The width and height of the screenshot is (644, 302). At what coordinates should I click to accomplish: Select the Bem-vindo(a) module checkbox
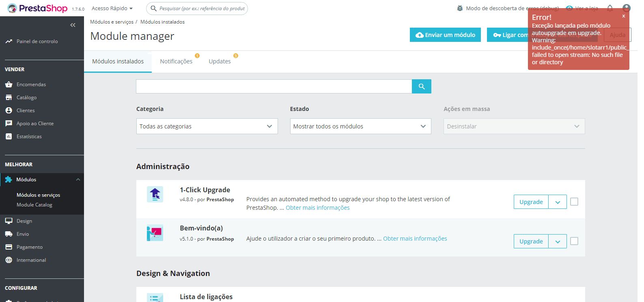coord(574,241)
